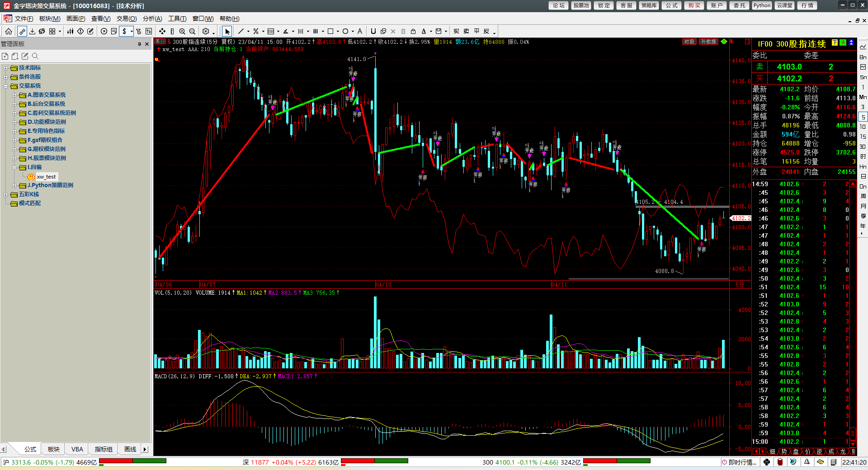
Task: Click the 策略库 button in title bar
Action: coord(649,5)
